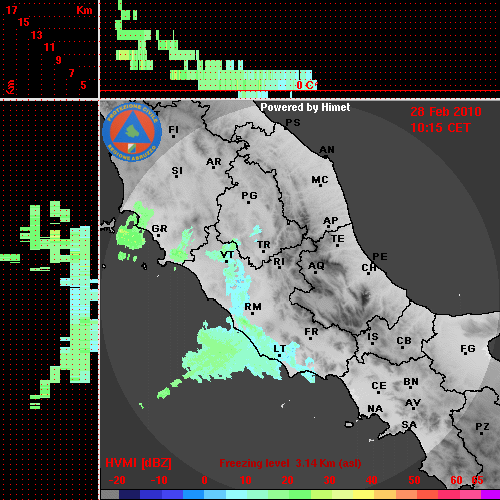Click the PZ city label

click(x=482, y=426)
